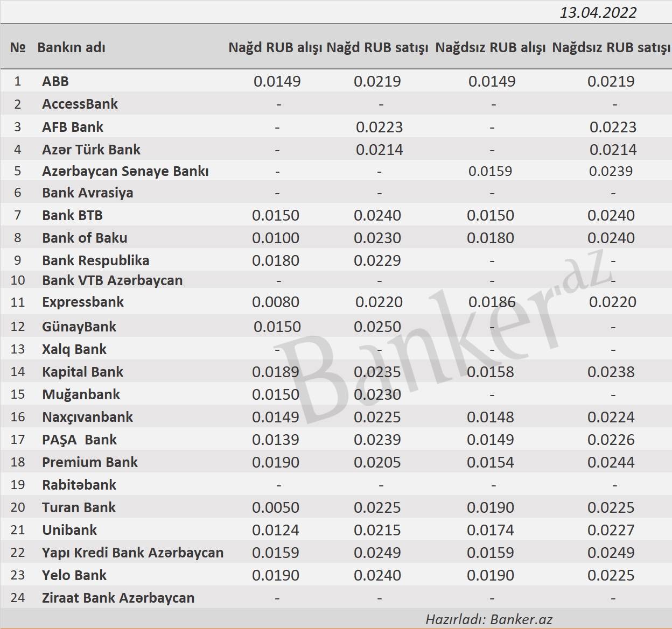Select ABB's cash RUB buy rate 0.0149
The image size is (672, 629).
[x=277, y=81]
